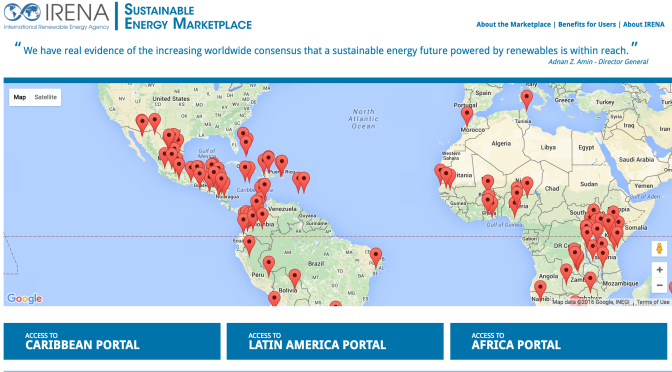Select the map pin over Bolivia
This screenshot has width=672, height=372.
click(x=294, y=279)
